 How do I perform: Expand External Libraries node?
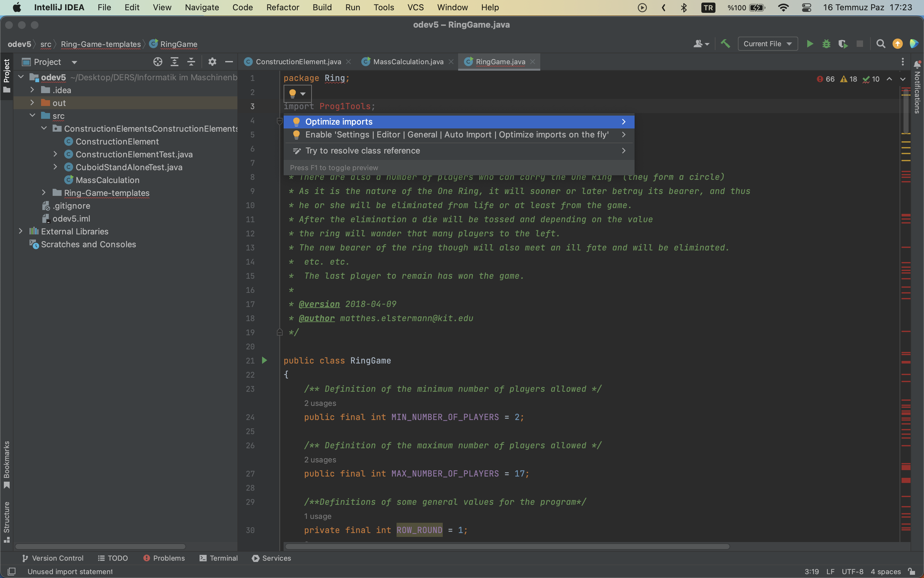point(21,231)
